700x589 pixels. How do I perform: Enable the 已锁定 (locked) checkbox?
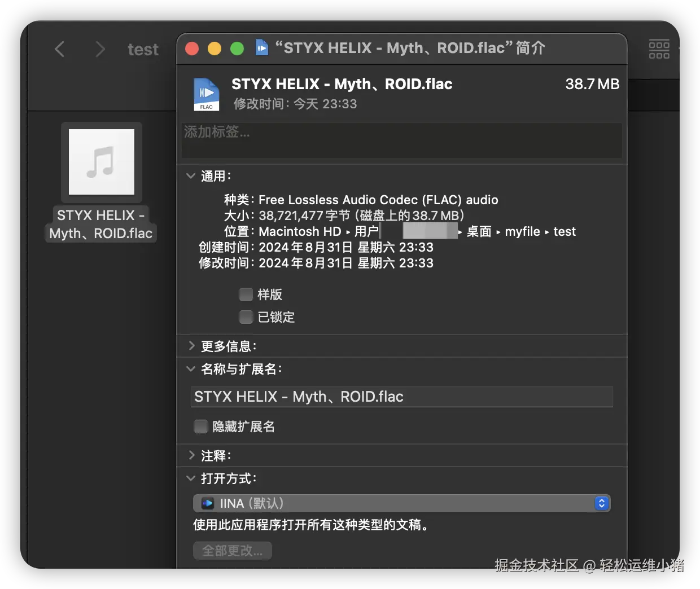[246, 317]
